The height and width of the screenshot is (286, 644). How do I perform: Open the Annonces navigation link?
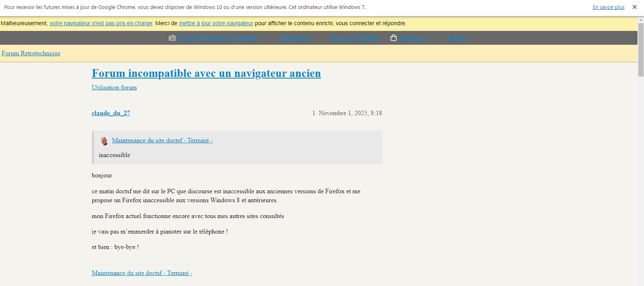click(413, 38)
